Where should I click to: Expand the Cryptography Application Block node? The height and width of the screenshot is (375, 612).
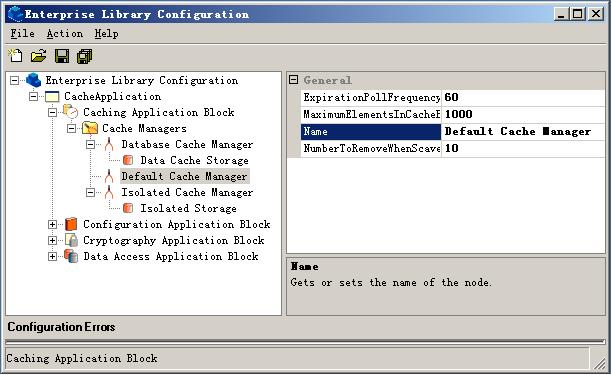coord(52,240)
